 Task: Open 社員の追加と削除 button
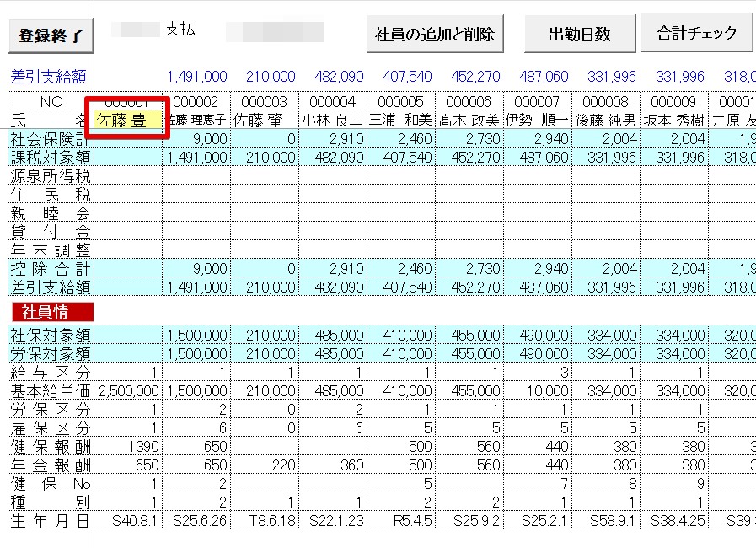[x=435, y=34]
